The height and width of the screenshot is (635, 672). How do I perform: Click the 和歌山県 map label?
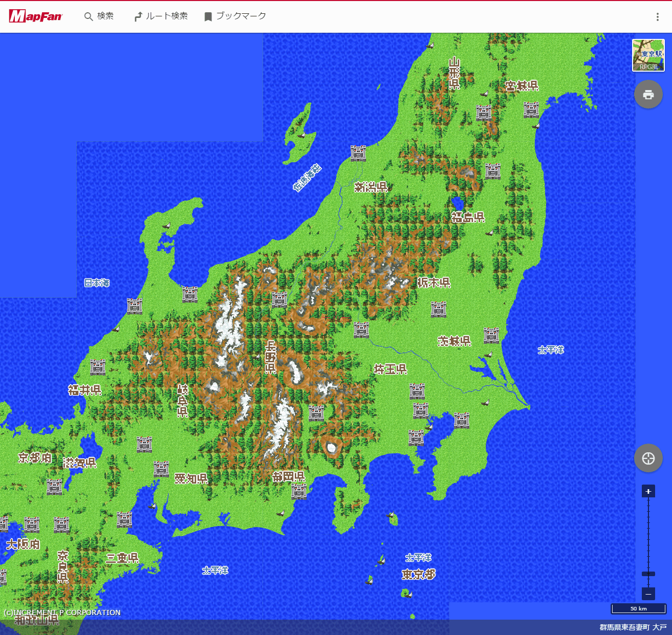(36, 620)
